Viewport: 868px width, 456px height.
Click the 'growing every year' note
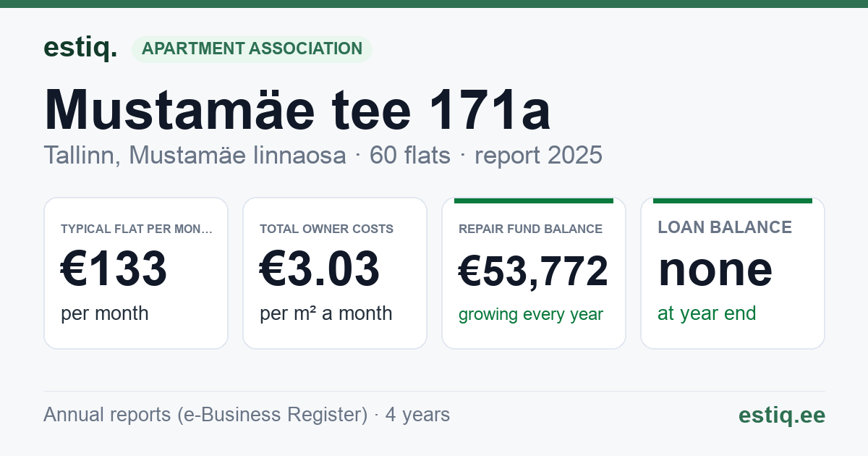[x=531, y=315]
